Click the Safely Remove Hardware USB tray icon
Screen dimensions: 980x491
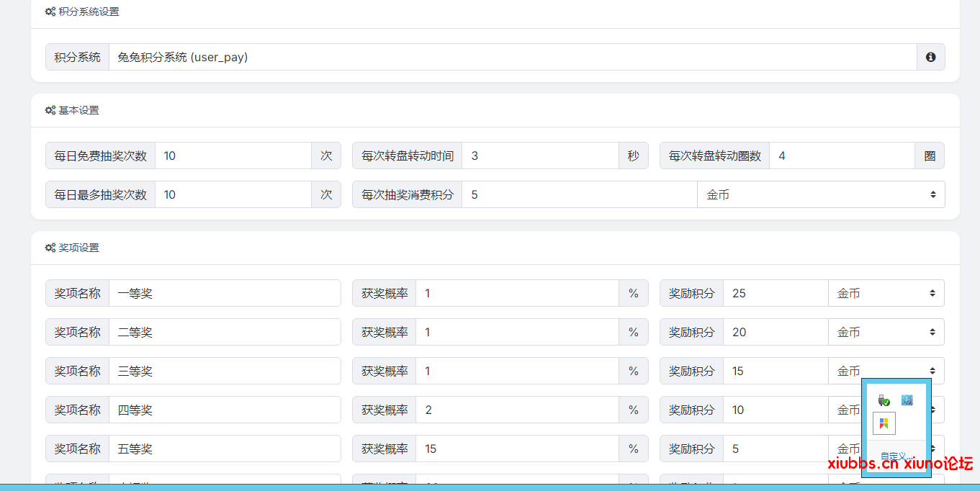point(884,400)
